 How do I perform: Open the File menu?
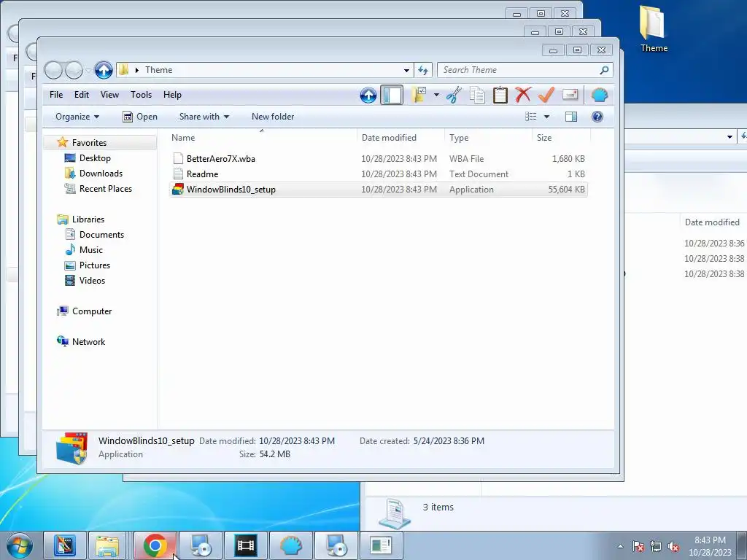[x=56, y=95]
